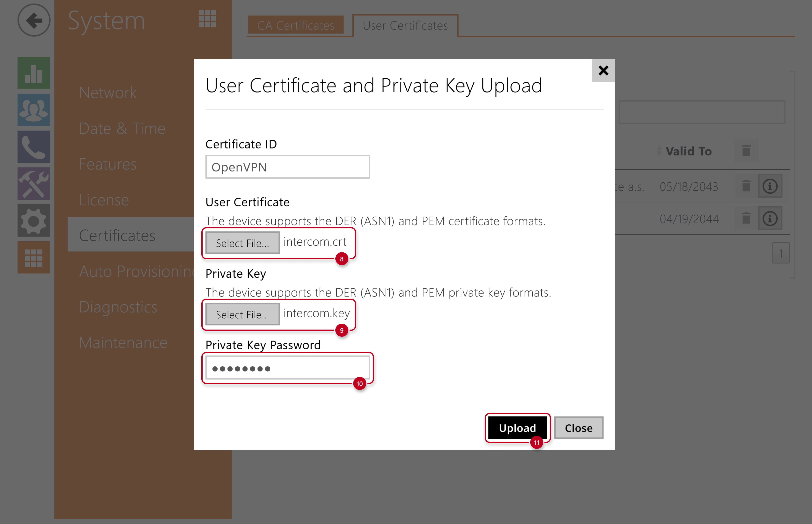Delete certificate expiring 04/19/2044
The height and width of the screenshot is (524, 812).
[746, 218]
